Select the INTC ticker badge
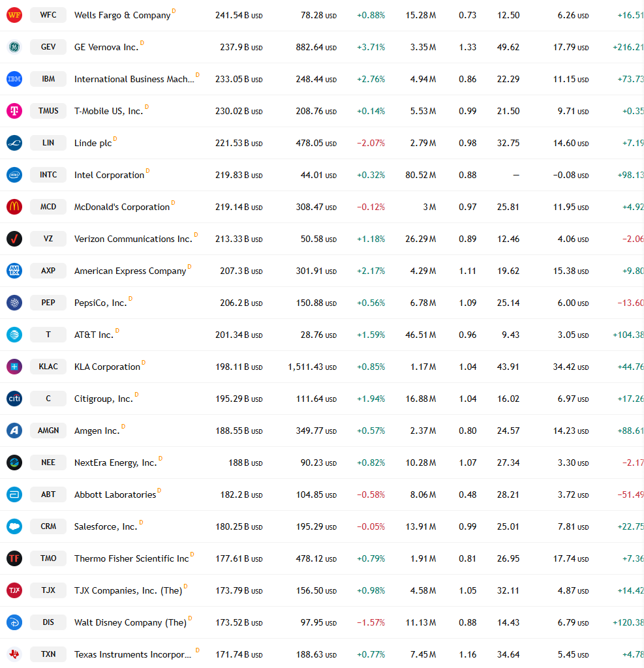This screenshot has width=644, height=668. (48, 175)
